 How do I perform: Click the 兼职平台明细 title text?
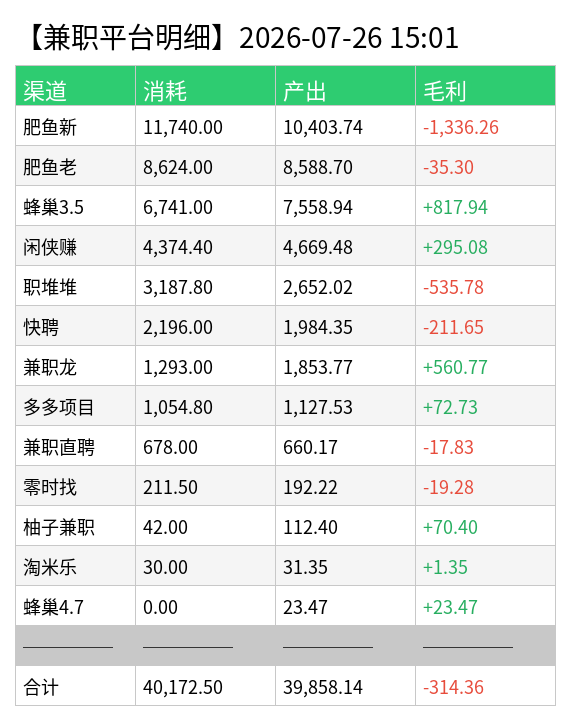click(126, 37)
